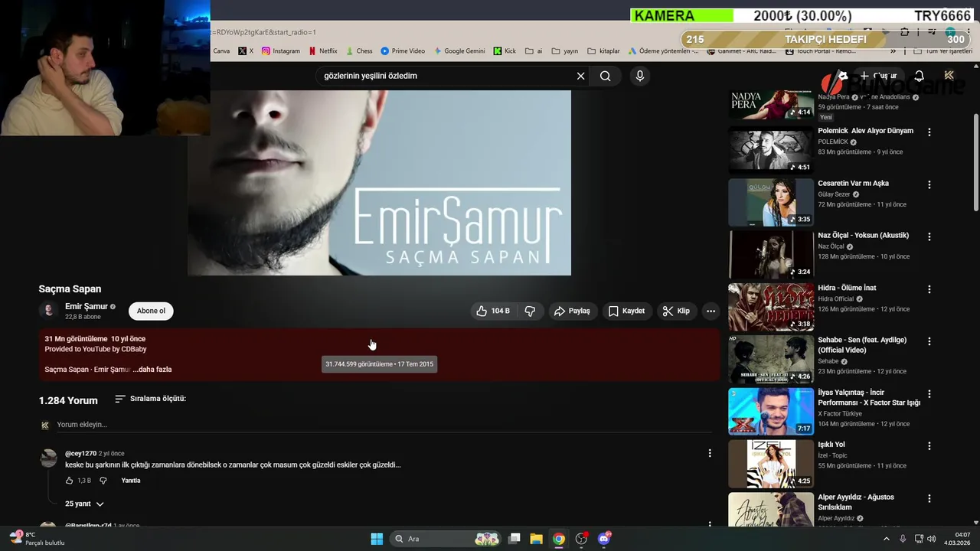Play Sehabe - Sen feat. Aydilge thumbnail
Image resolution: width=980 pixels, height=551 pixels.
771,359
